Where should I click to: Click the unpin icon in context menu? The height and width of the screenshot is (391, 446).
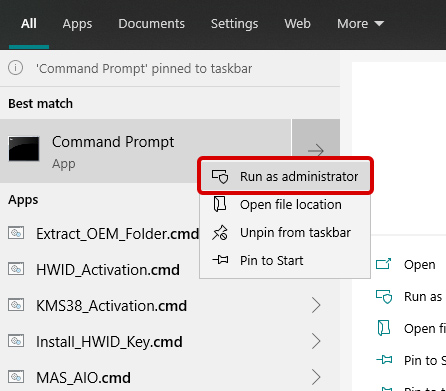[x=220, y=233]
